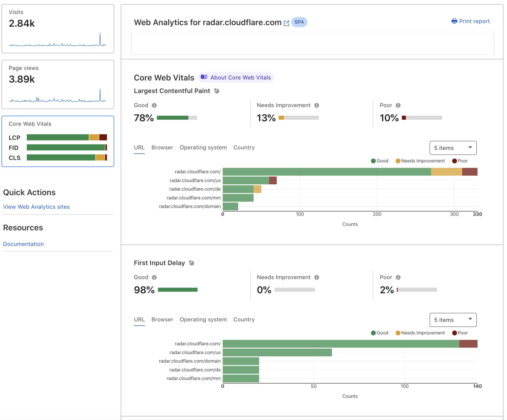Click the Page views sparkline chart

coord(58,96)
